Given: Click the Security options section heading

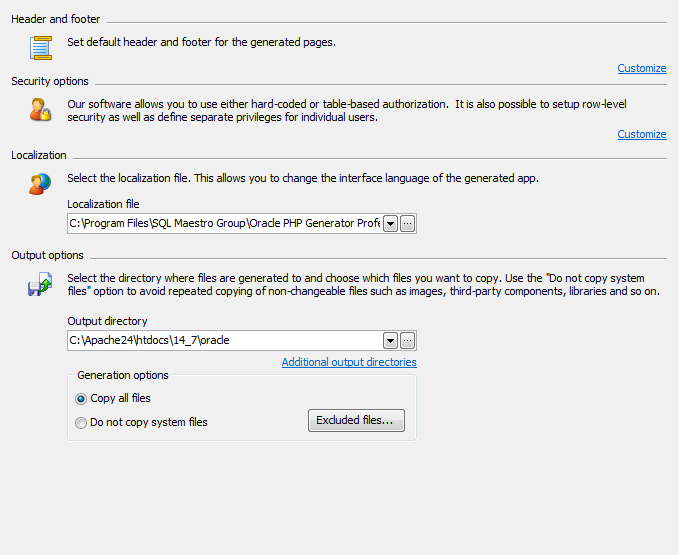Looking at the screenshot, I should [x=50, y=81].
